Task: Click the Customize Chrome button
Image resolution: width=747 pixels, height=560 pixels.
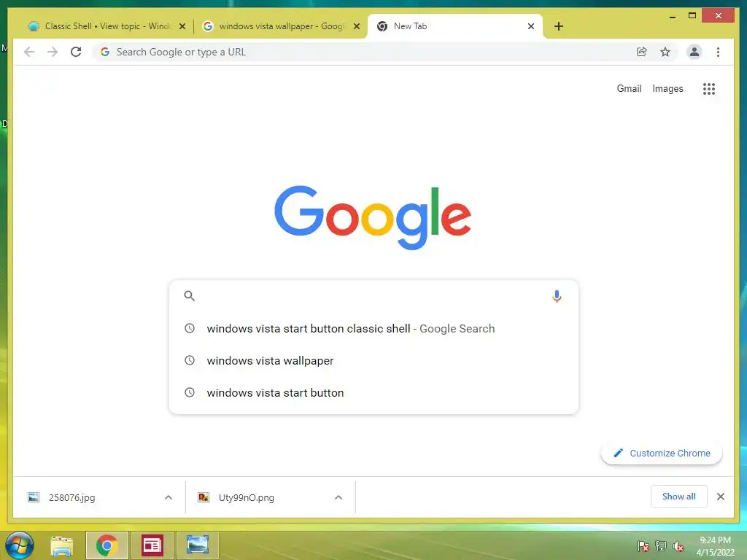Action: click(662, 453)
